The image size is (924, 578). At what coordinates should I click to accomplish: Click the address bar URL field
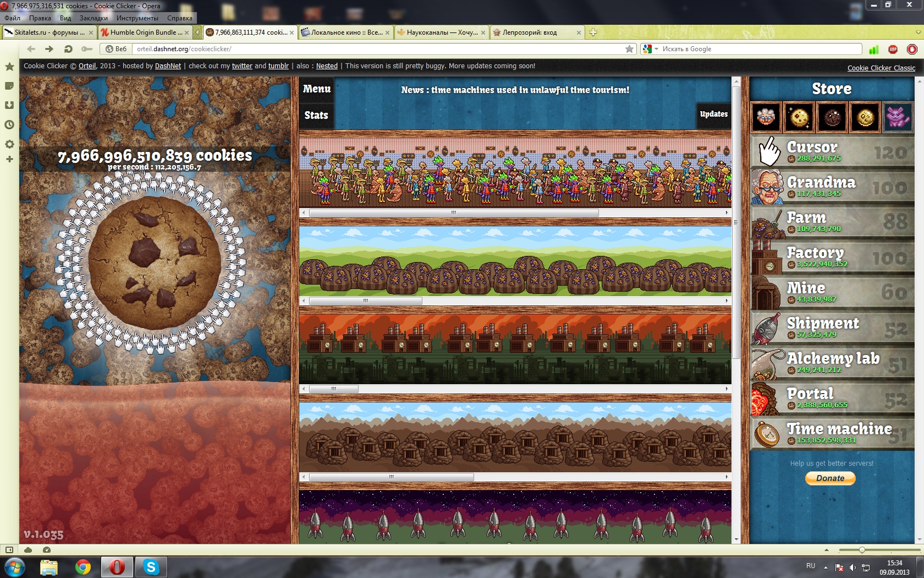click(380, 49)
